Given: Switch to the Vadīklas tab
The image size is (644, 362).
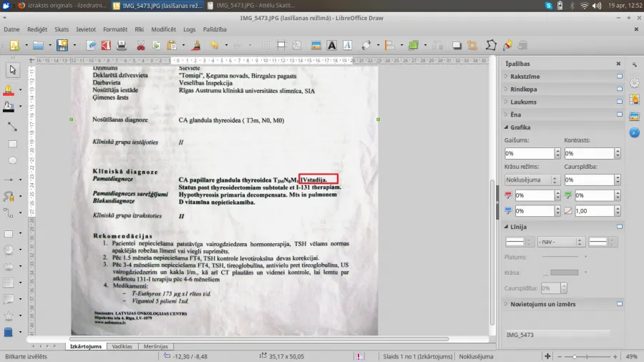Looking at the screenshot, I should coord(122,346).
